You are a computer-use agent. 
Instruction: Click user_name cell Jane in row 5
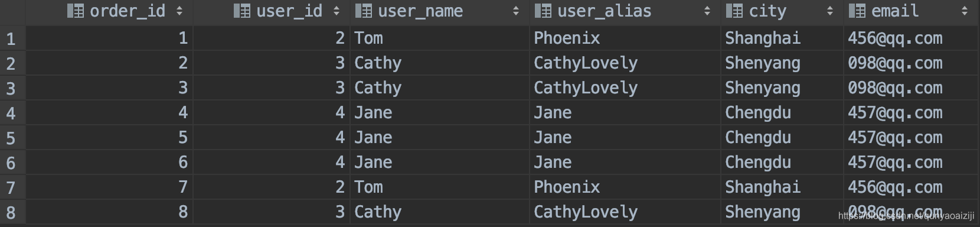pyautogui.click(x=440, y=138)
